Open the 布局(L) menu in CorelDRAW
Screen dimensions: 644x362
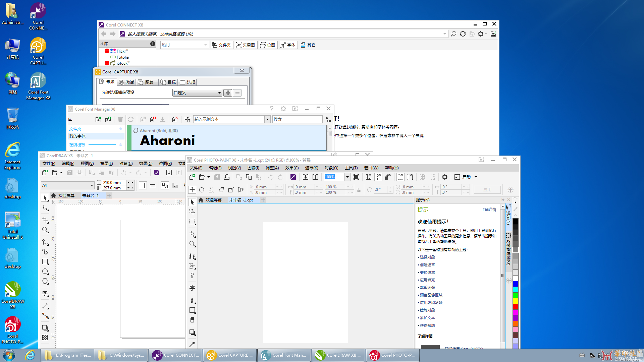tap(106, 164)
